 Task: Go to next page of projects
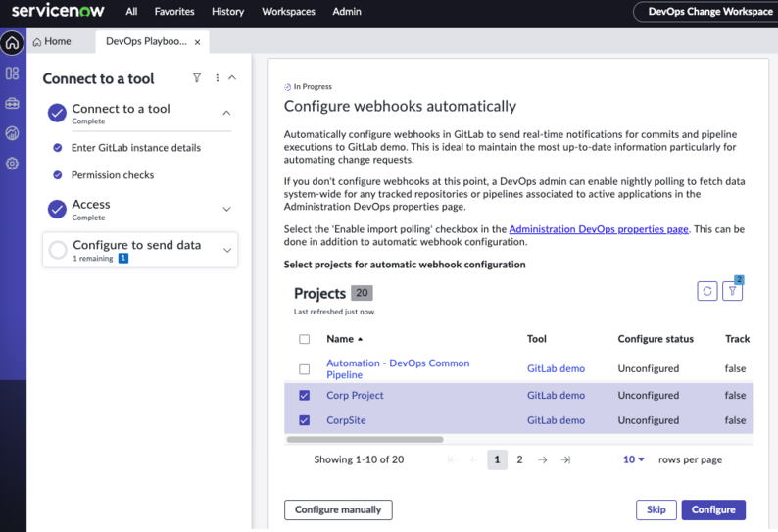pyautogui.click(x=542, y=460)
